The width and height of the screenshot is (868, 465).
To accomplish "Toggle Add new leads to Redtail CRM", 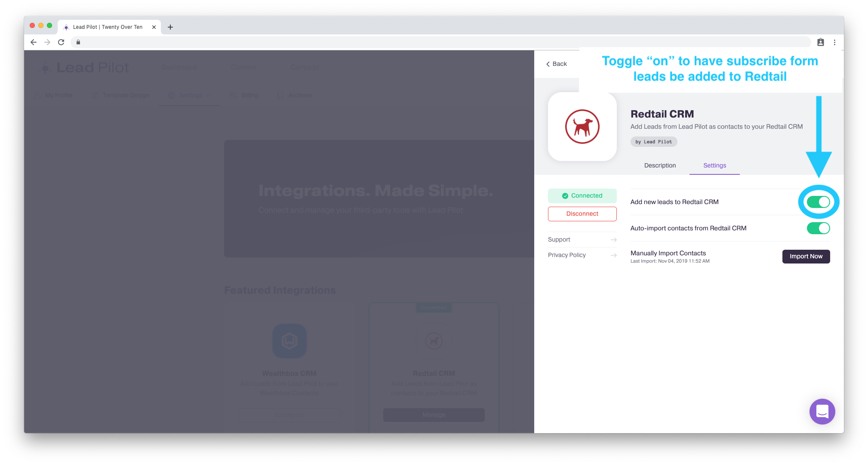I will (x=818, y=202).
